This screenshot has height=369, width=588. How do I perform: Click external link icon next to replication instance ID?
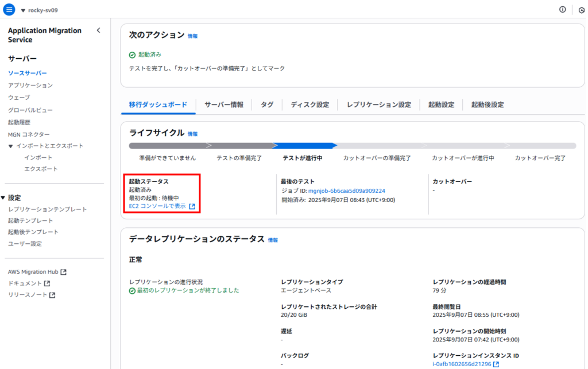496,364
